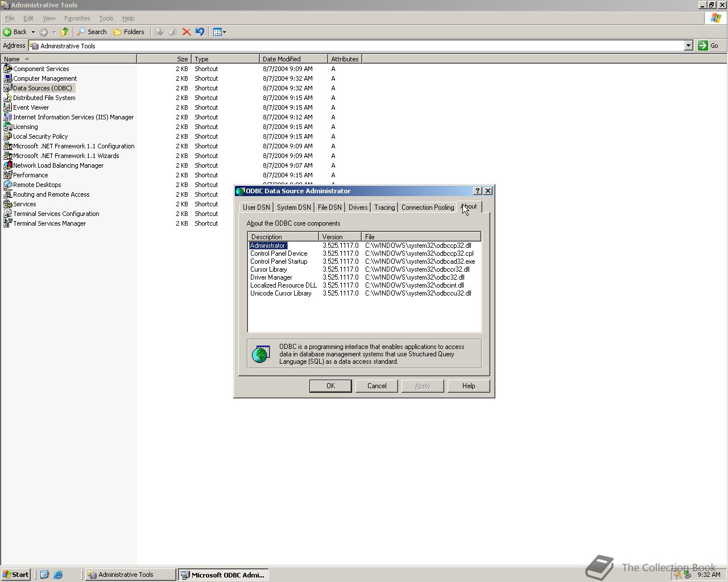The height and width of the screenshot is (582, 728).
Task: Select the Local Security Policy icon
Action: tap(7, 136)
